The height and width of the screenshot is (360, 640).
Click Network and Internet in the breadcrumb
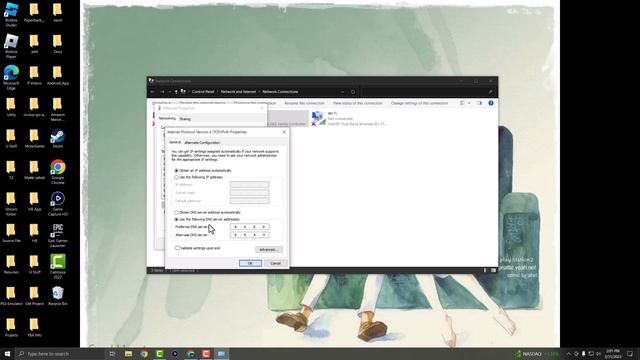(x=238, y=92)
